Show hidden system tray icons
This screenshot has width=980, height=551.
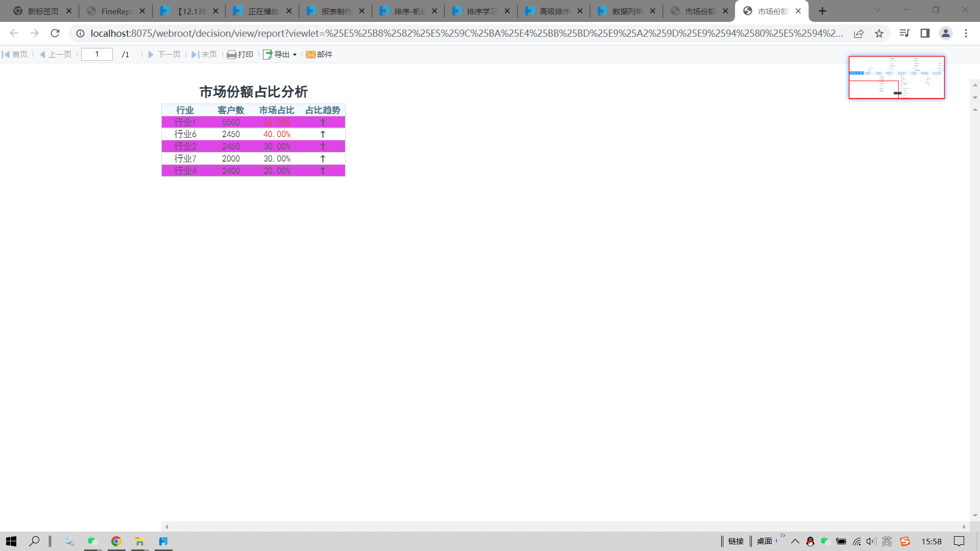(795, 541)
